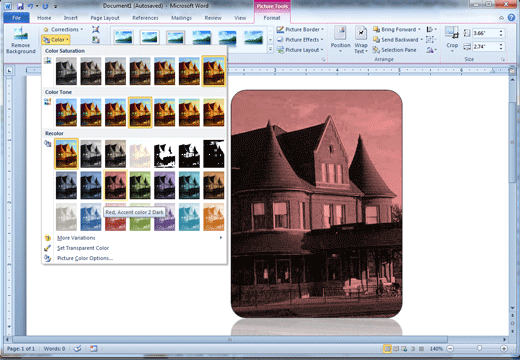Click the zoom slider handle

(x=479, y=349)
